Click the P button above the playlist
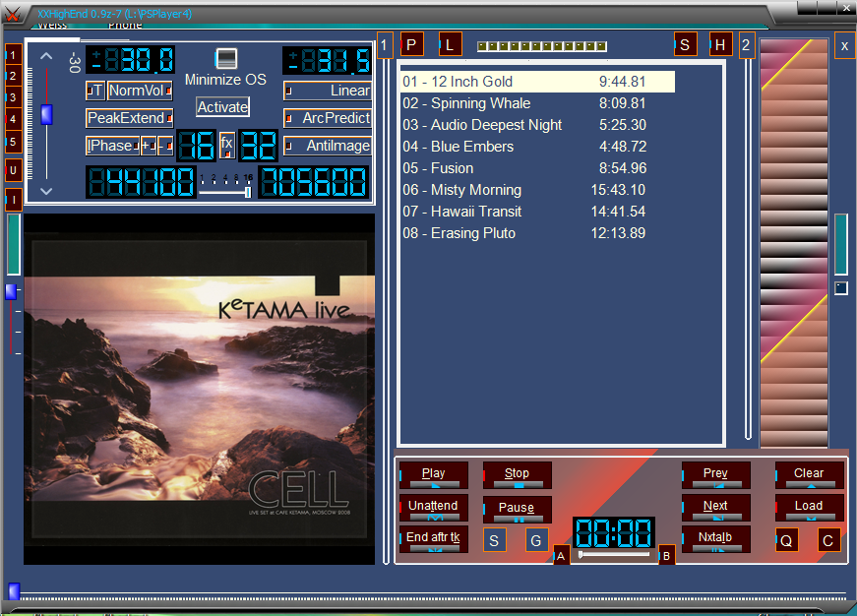Screen dimensions: 857x616 click(411, 45)
